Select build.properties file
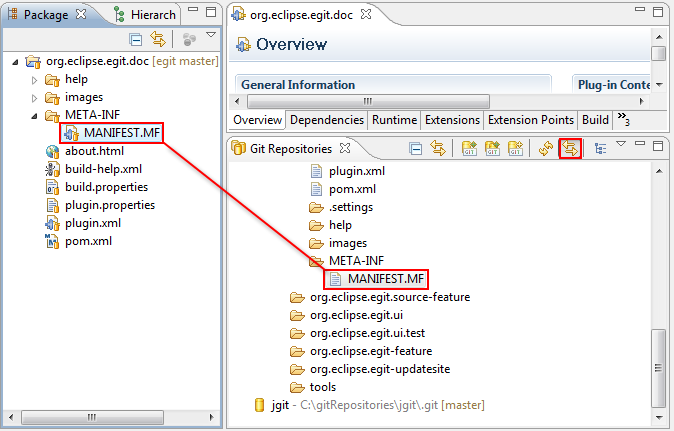Screen dimensions: 674x431 tap(106, 187)
